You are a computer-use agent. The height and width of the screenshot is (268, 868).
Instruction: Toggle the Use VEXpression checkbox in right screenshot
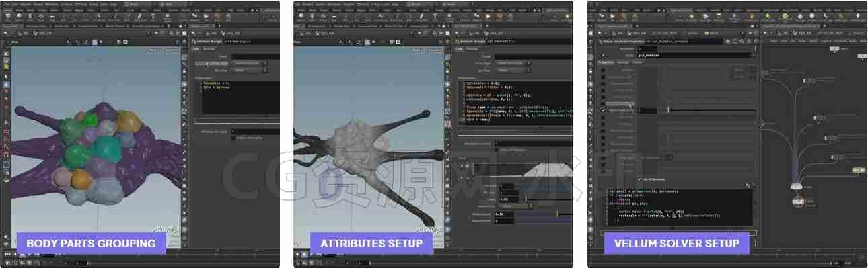[x=640, y=179]
